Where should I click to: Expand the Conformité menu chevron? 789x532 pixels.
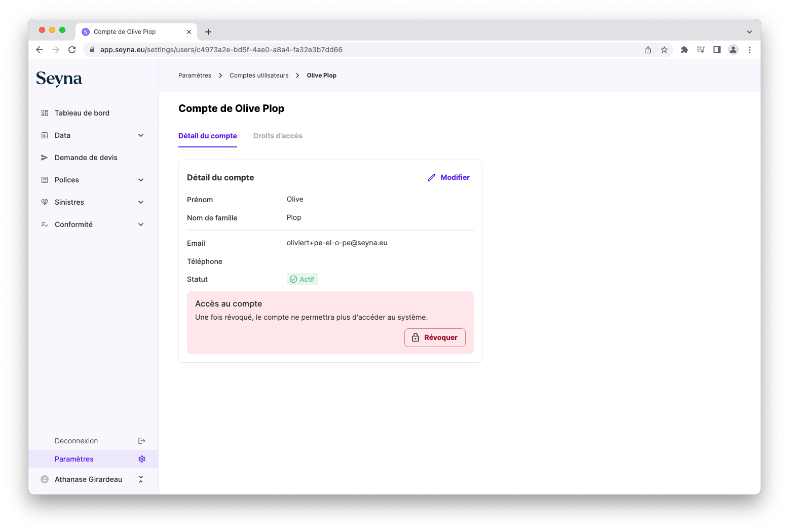coord(141,224)
